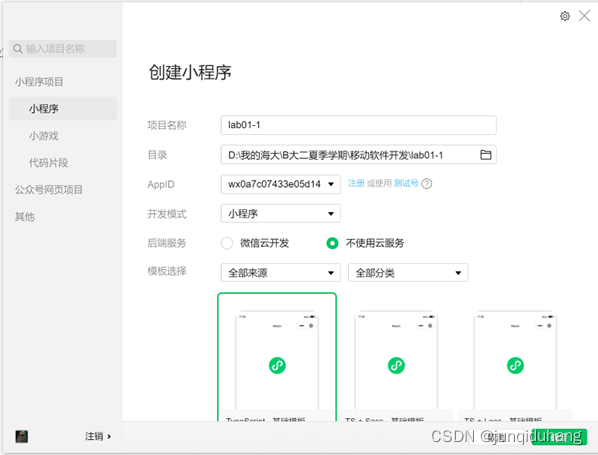Click the 注册 link
Screen dimensions: 598x455
[x=356, y=183]
